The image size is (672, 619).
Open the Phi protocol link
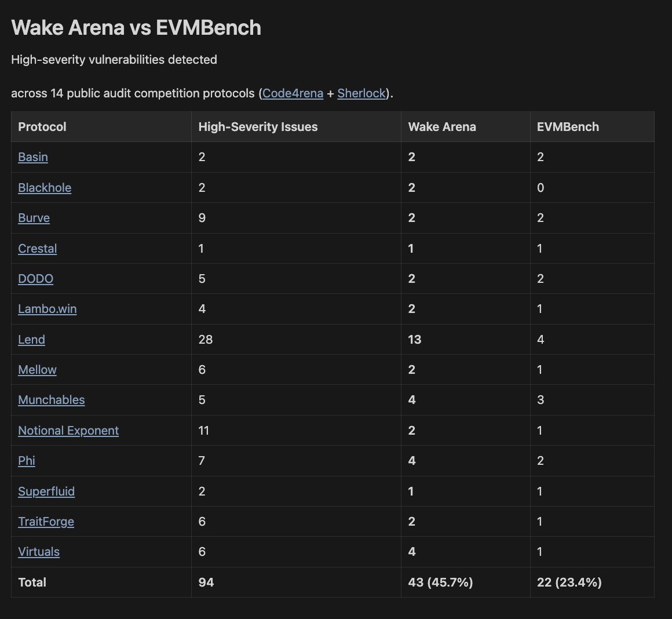[x=27, y=460]
